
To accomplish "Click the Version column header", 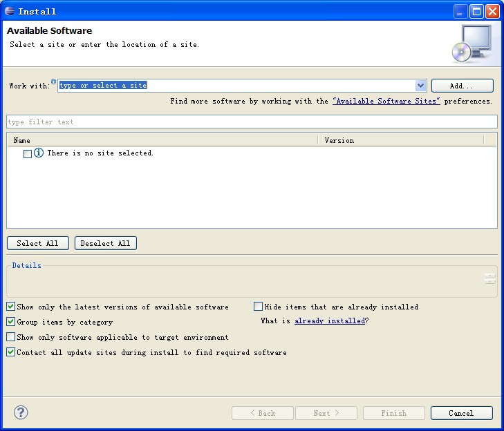I will coord(401,140).
